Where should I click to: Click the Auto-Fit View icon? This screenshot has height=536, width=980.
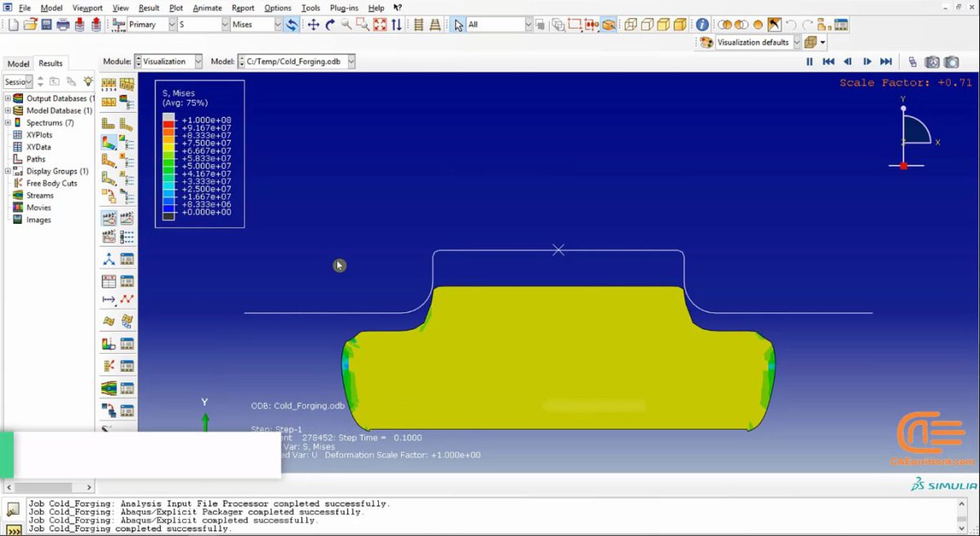click(x=379, y=25)
